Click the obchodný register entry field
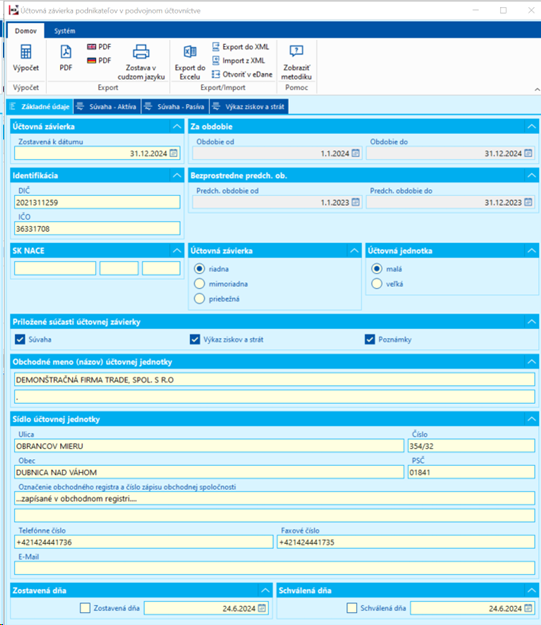 275,498
